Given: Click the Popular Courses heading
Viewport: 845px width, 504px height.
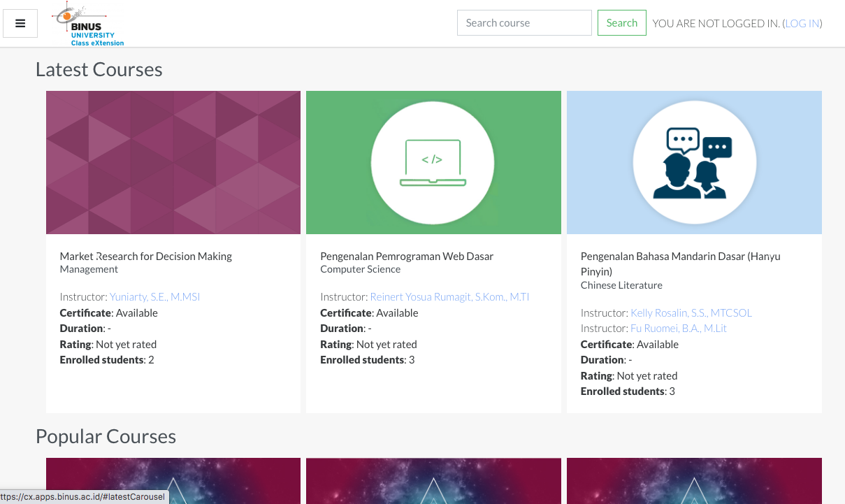Looking at the screenshot, I should tap(106, 437).
